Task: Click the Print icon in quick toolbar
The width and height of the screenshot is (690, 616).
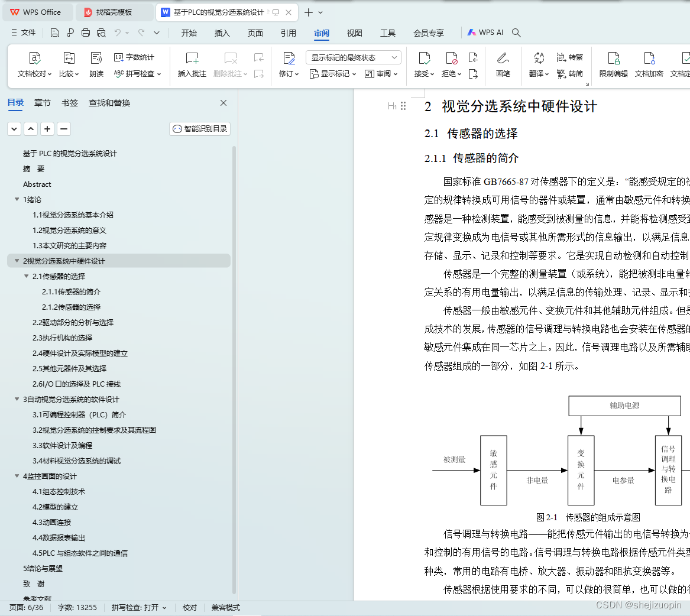Action: coord(86,33)
